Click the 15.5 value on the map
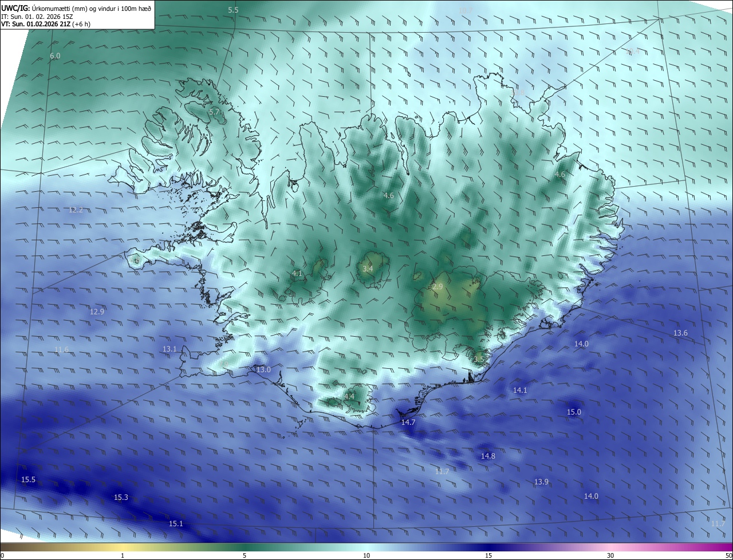Screen dimensions: 733x560 pyautogui.click(x=28, y=480)
